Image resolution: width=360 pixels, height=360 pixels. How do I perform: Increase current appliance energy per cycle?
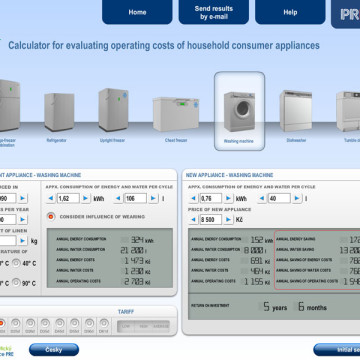point(86,199)
